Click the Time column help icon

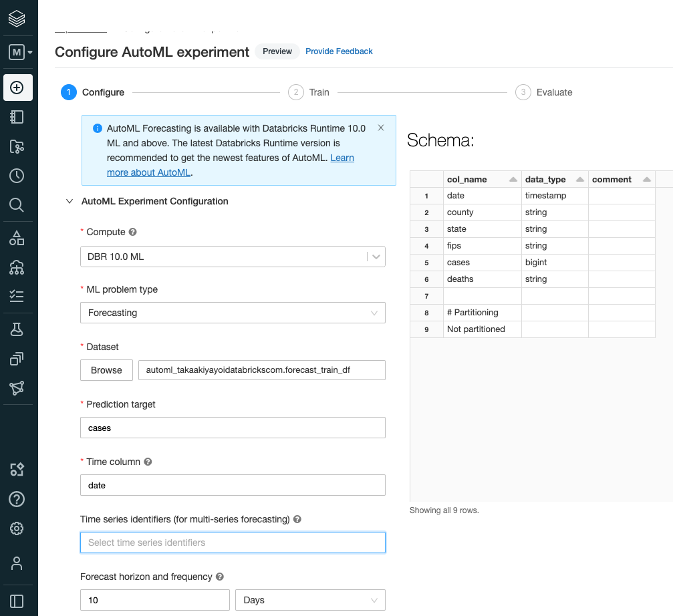tap(148, 462)
